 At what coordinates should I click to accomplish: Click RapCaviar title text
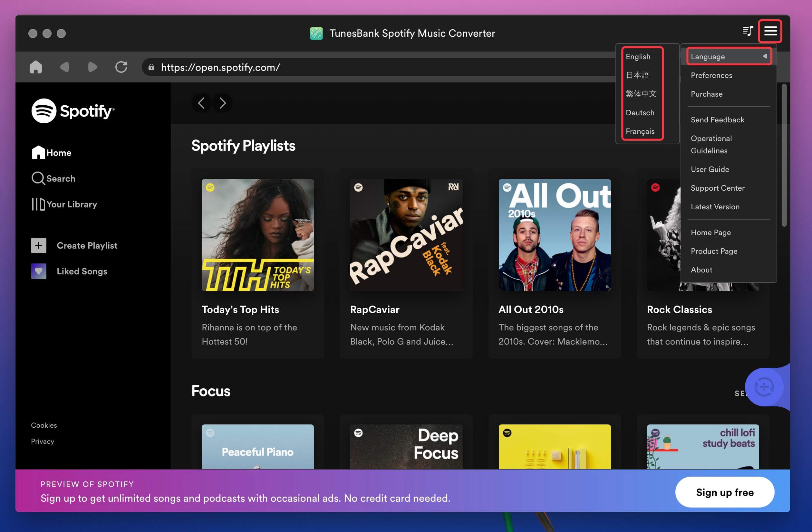coord(375,309)
